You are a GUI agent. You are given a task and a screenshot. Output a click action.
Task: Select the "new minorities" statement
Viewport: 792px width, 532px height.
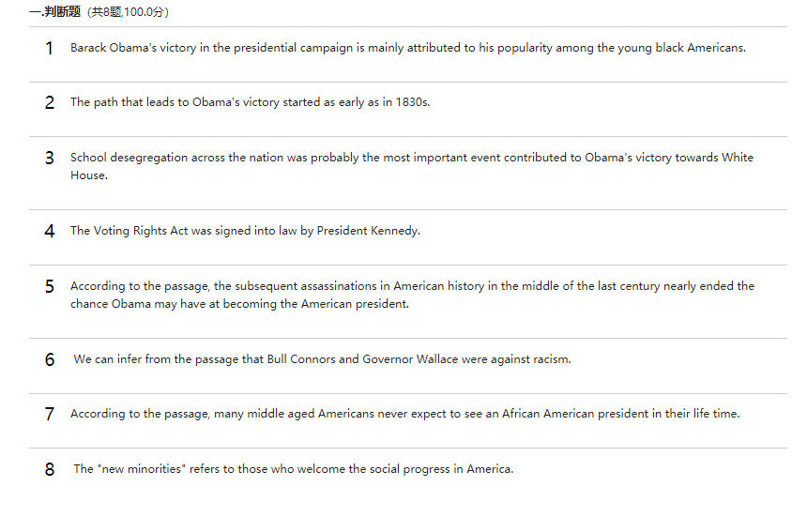[293, 469]
